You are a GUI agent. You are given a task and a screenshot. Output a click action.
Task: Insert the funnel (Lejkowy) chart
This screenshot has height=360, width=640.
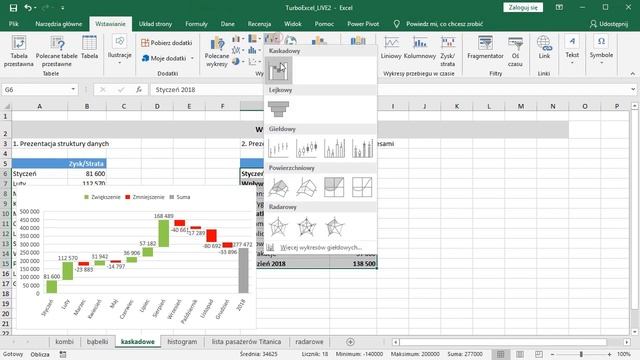click(x=278, y=109)
